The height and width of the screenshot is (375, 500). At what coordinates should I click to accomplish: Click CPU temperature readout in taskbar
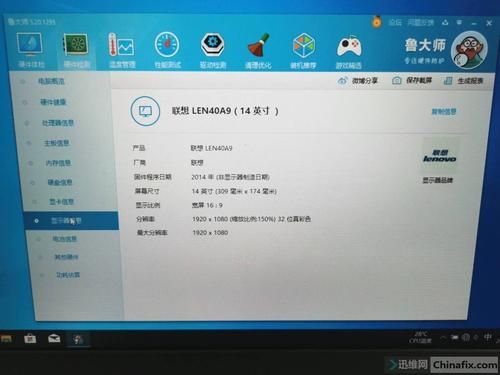tap(420, 337)
